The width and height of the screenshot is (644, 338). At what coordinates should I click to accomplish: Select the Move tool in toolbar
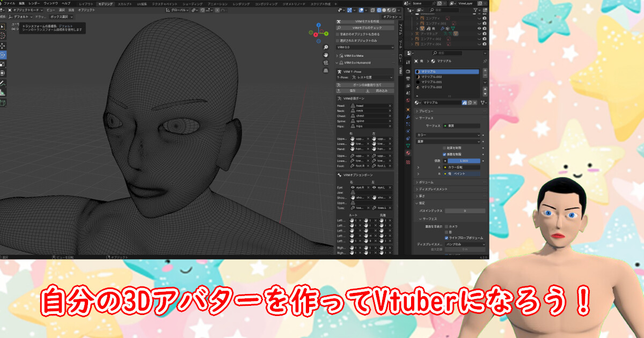(x=2, y=46)
